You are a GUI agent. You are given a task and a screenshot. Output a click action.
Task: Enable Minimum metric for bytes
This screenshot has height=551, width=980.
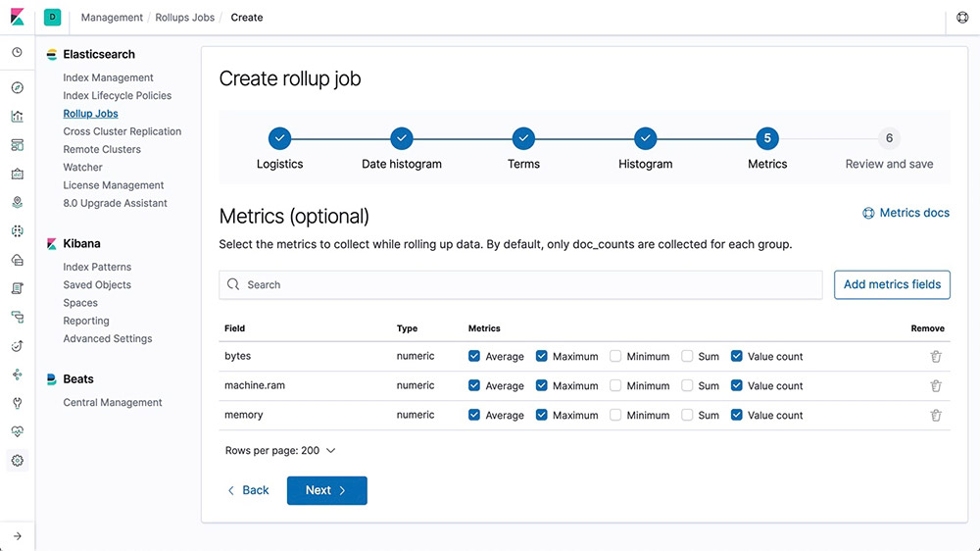(x=615, y=357)
